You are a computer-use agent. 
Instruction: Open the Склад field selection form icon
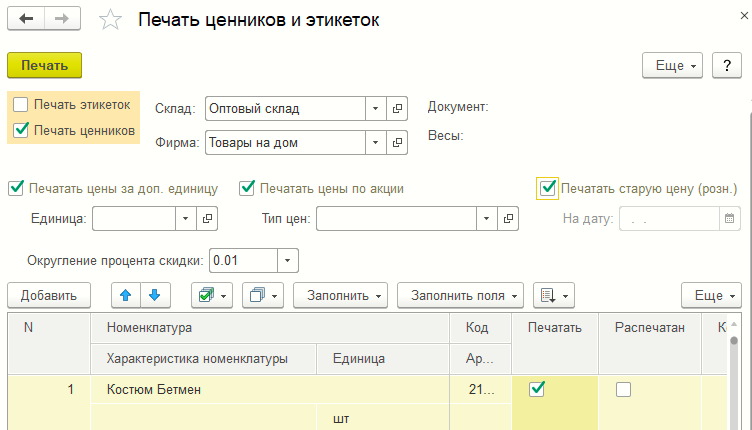coord(397,108)
